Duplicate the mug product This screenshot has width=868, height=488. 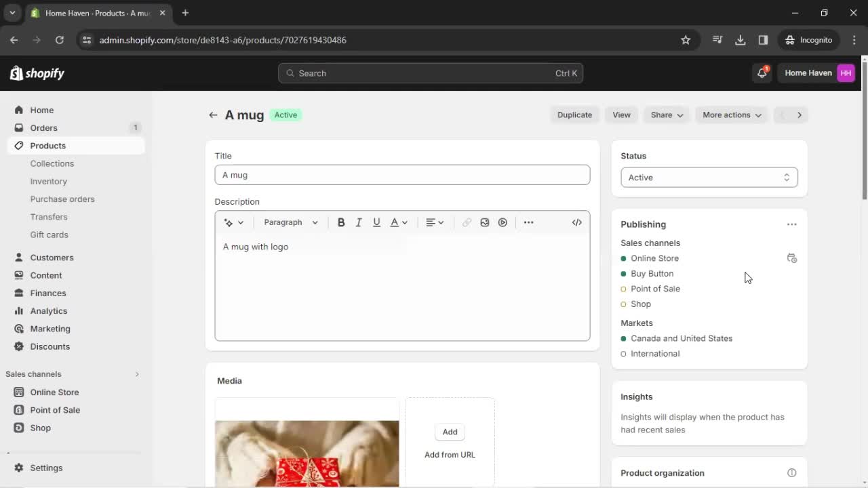click(x=574, y=115)
